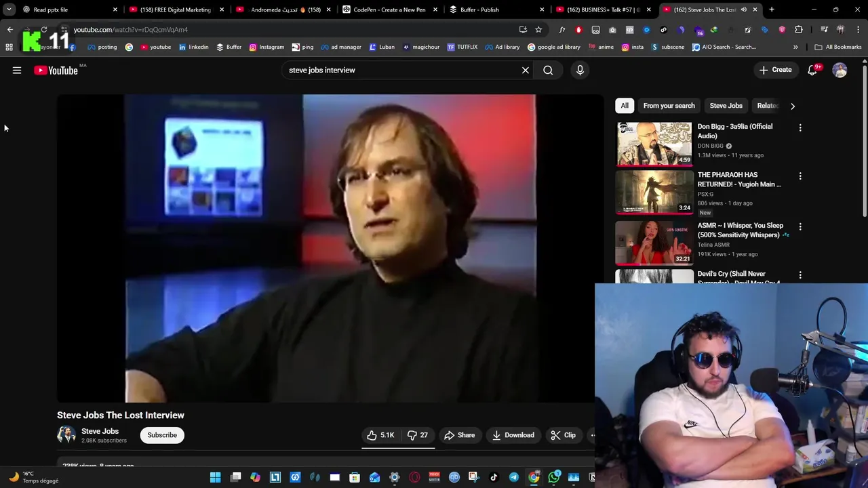This screenshot has height=488, width=868.
Task: Go to the YouTube home logo
Action: (56, 70)
